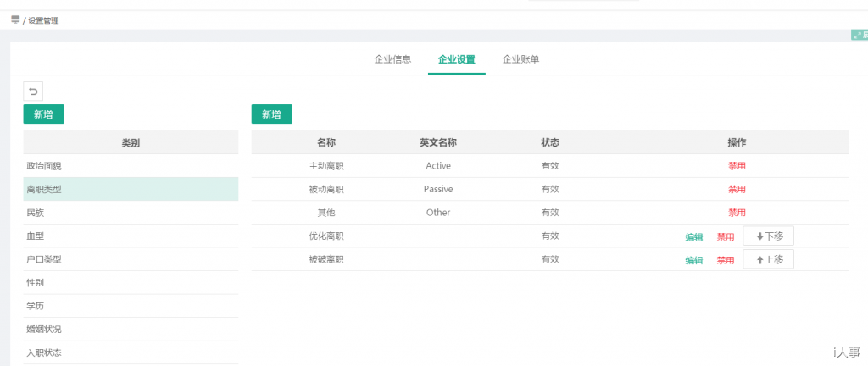The width and height of the screenshot is (868, 366).
Task: Open the 企业账单 tab
Action: [521, 59]
